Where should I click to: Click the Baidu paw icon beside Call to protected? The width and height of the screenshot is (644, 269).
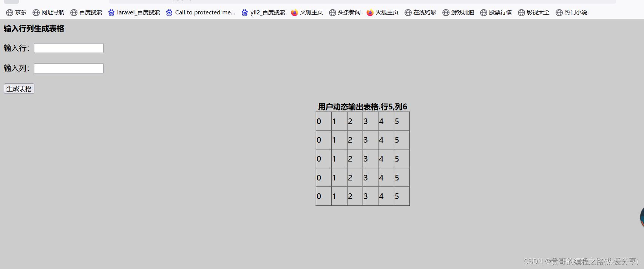tap(169, 13)
